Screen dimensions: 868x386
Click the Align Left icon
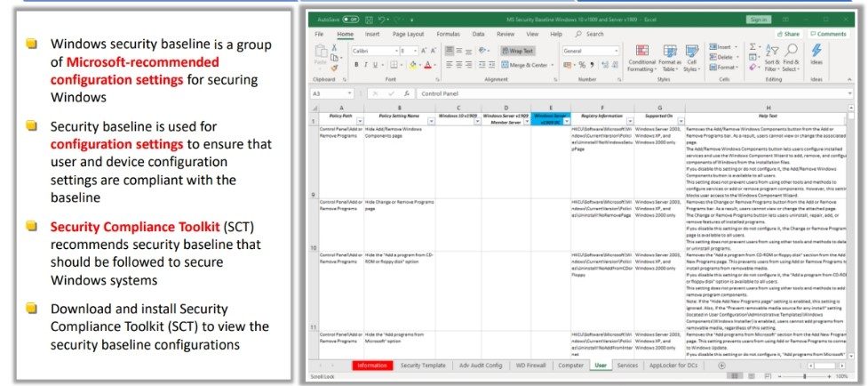(450, 65)
